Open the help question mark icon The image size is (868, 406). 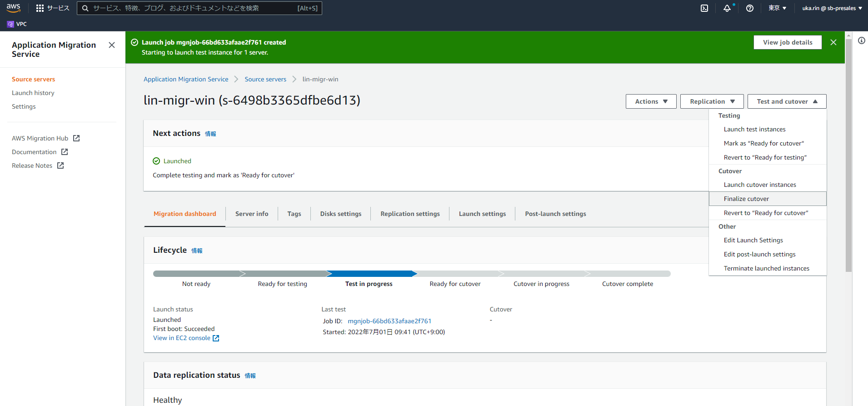click(750, 8)
